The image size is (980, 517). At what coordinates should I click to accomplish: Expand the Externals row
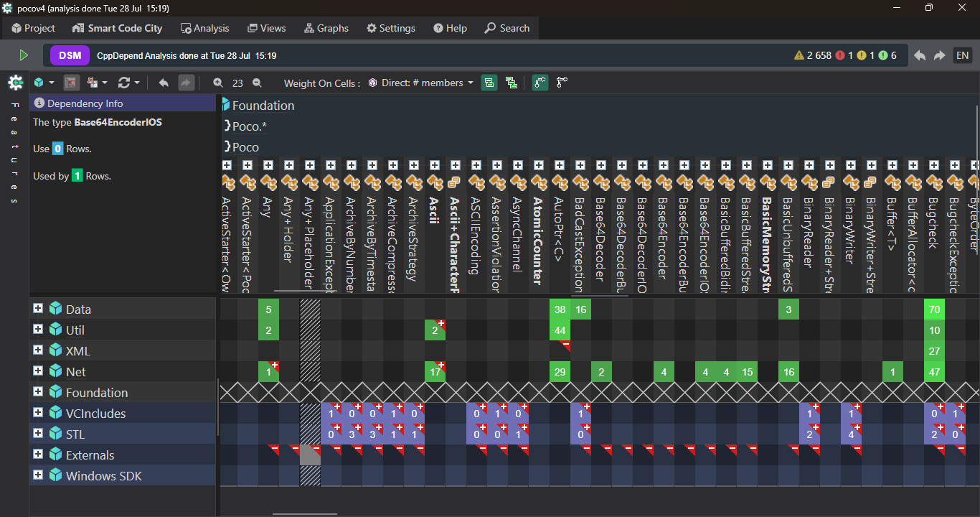pos(37,454)
